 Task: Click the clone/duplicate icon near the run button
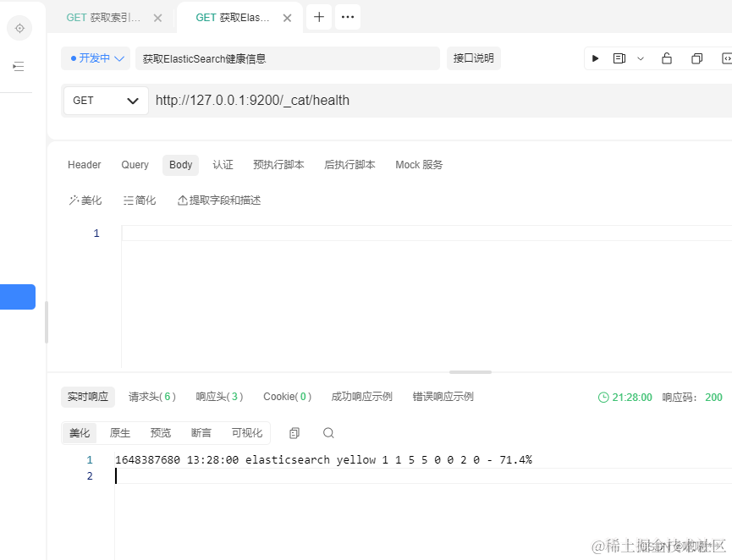pyautogui.click(x=696, y=58)
